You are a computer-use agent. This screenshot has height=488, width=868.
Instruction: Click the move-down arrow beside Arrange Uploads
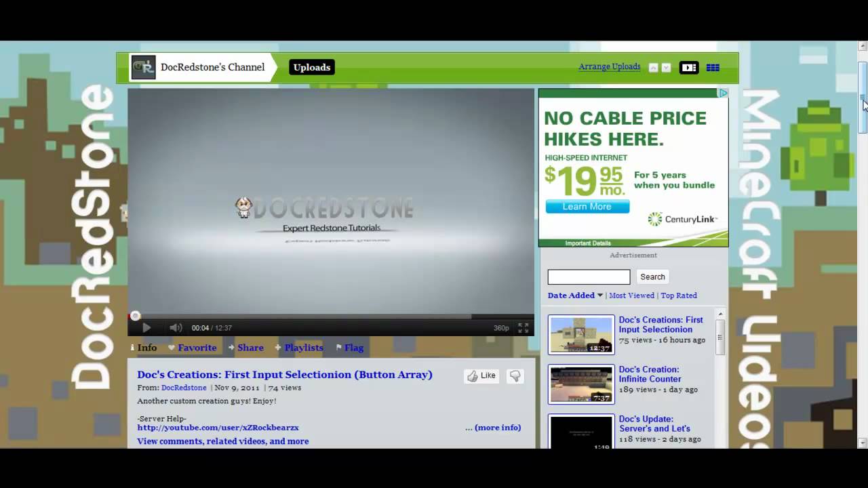click(666, 68)
